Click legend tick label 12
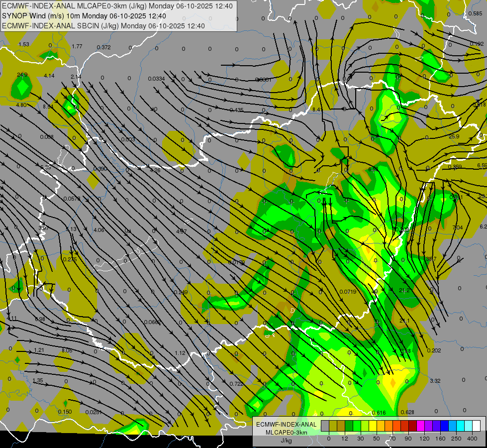Image resolution: width=487 pixels, height=448 pixels. click(345, 439)
